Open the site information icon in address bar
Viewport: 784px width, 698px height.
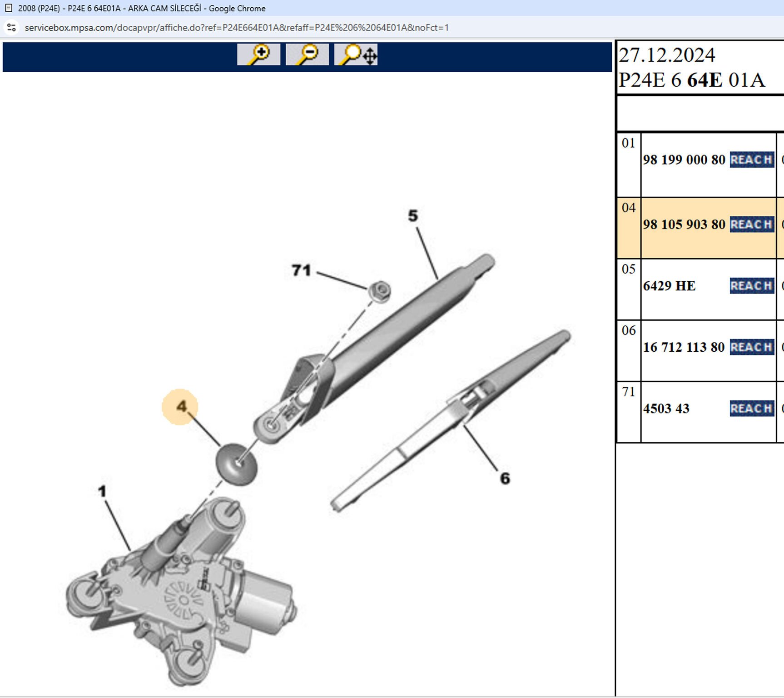pos(11,28)
